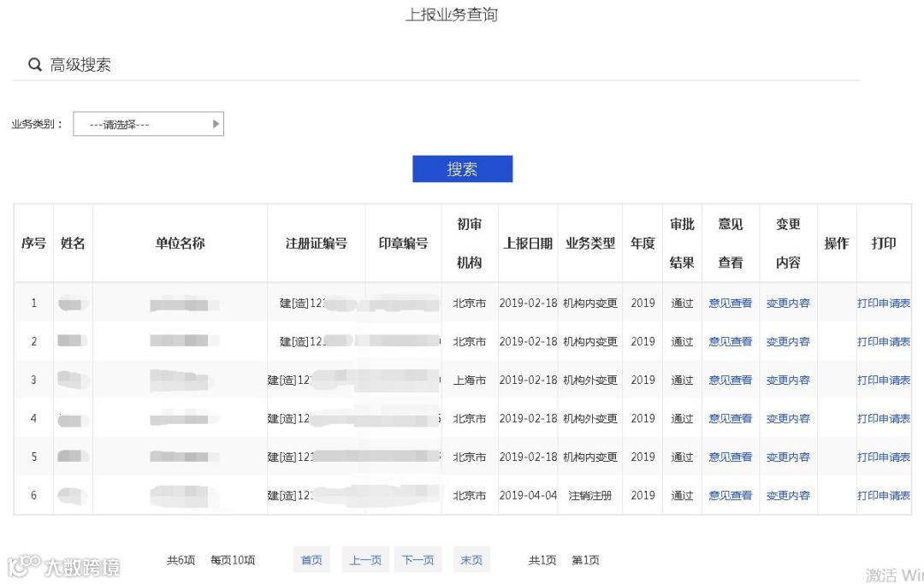Image resolution: width=924 pixels, height=584 pixels.
Task: Click the 单位名称 column header
Action: tap(180, 243)
